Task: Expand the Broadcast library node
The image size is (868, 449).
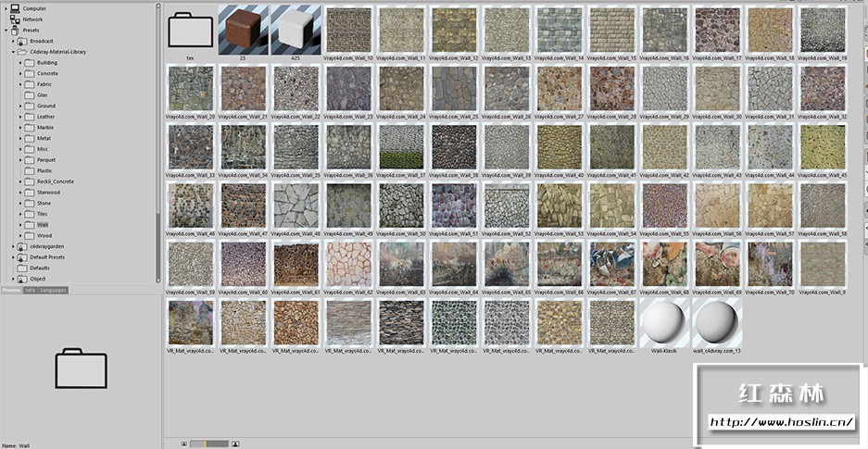Action: point(13,41)
